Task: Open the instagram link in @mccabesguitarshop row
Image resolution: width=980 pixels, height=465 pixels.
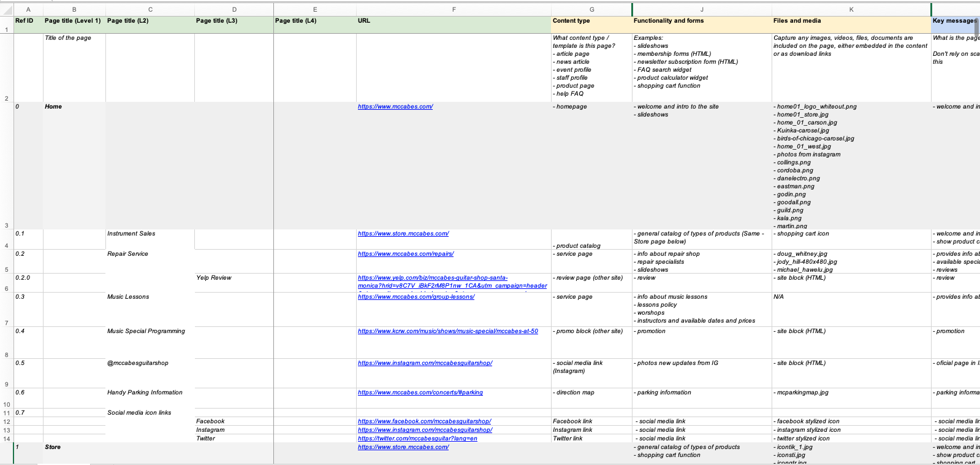Action: coord(425,363)
